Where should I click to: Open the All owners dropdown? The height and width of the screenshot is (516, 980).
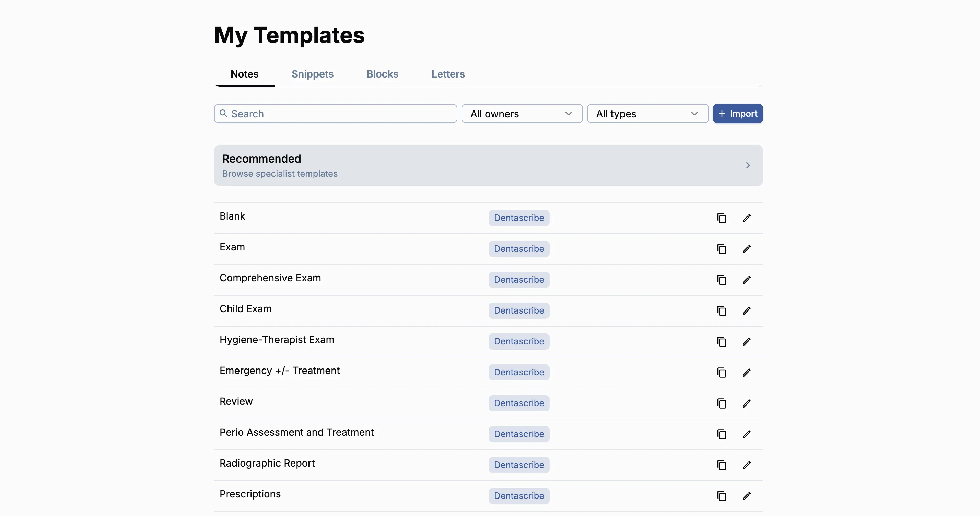522,113
